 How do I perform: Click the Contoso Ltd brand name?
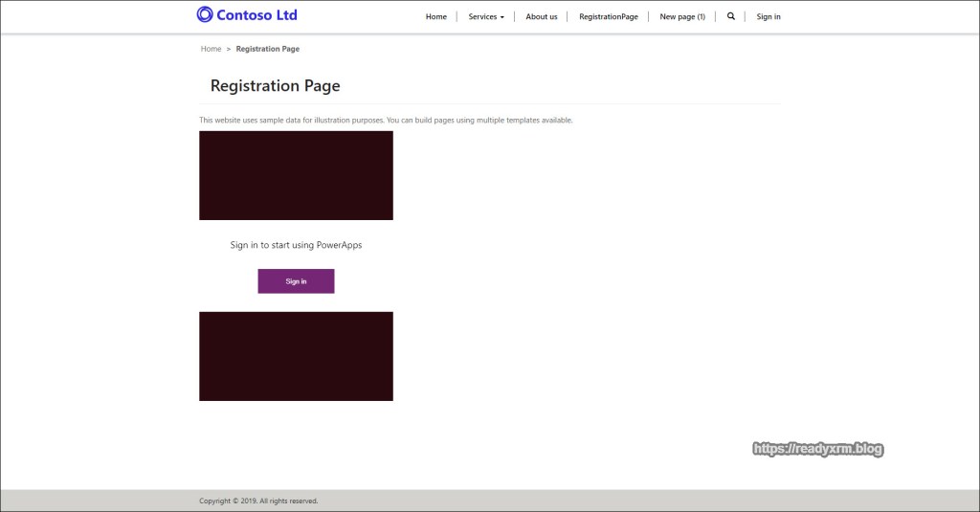click(x=256, y=14)
